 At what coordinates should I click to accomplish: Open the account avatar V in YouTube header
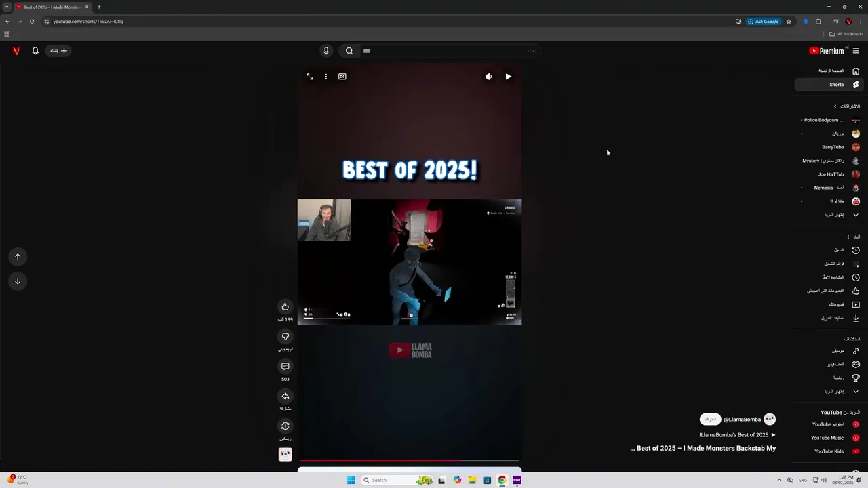pos(16,51)
